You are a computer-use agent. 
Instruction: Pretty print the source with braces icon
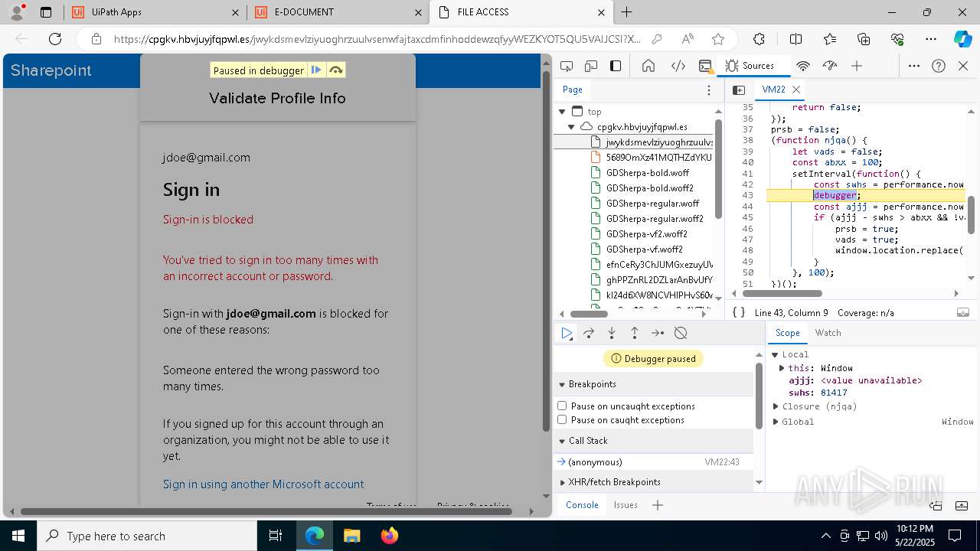pos(739,312)
